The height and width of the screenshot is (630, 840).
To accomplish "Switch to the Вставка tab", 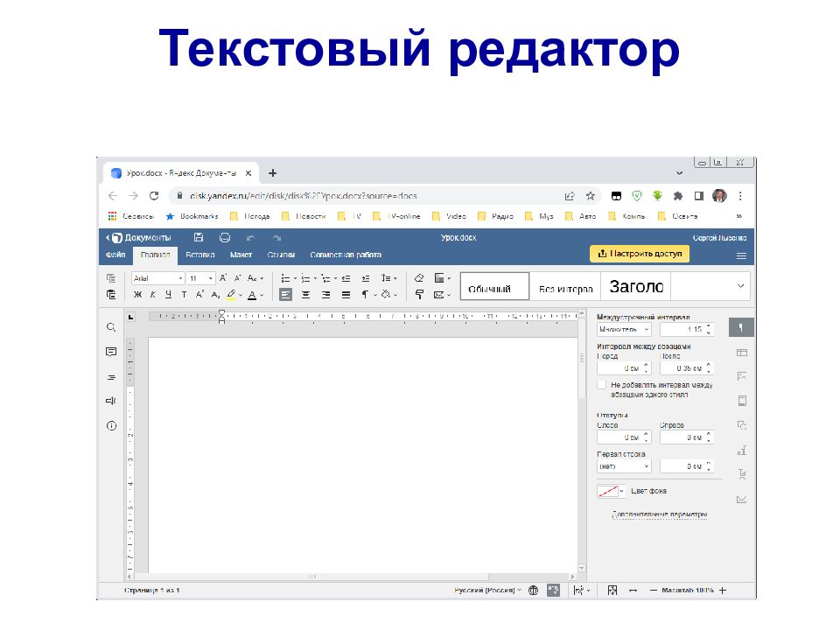I will pyautogui.click(x=199, y=255).
